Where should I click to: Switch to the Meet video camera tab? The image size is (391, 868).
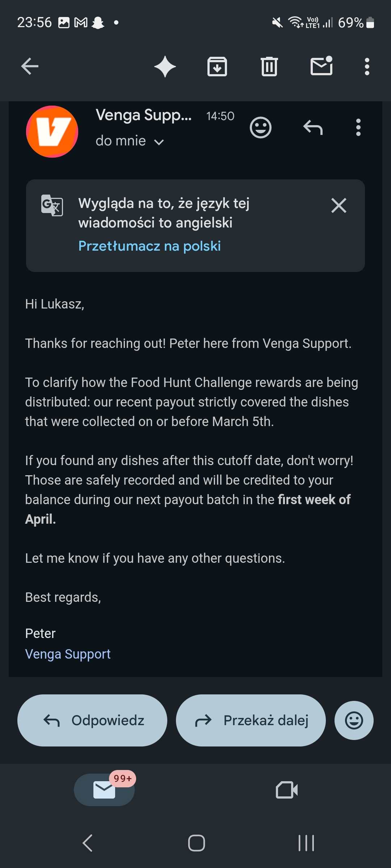pos(287,790)
